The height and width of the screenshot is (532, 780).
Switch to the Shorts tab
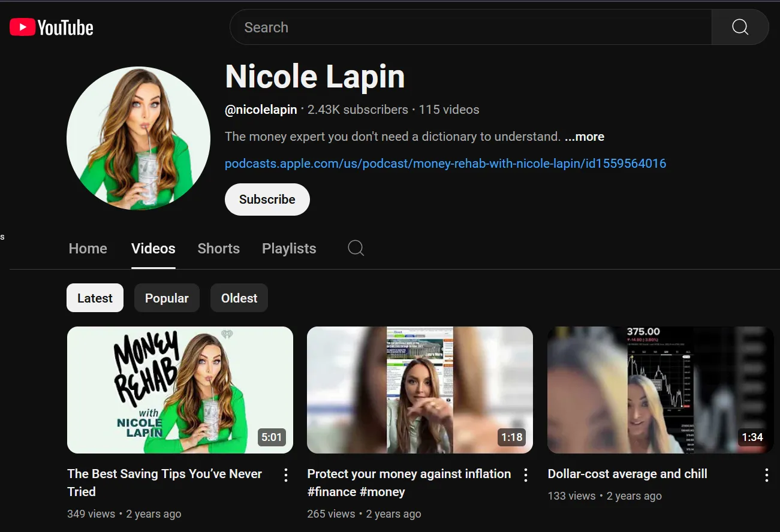218,249
